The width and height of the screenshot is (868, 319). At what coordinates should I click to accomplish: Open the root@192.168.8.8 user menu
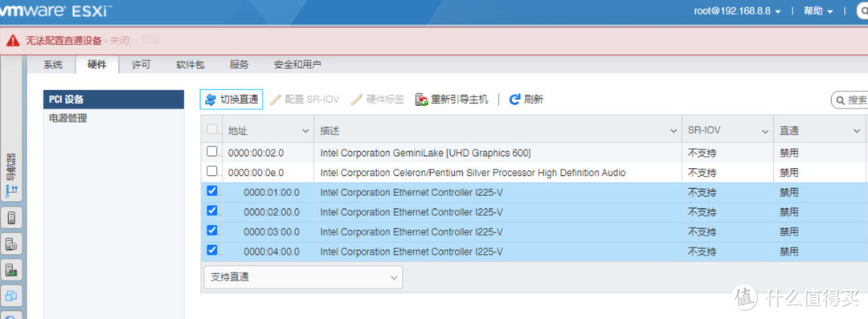tap(737, 11)
